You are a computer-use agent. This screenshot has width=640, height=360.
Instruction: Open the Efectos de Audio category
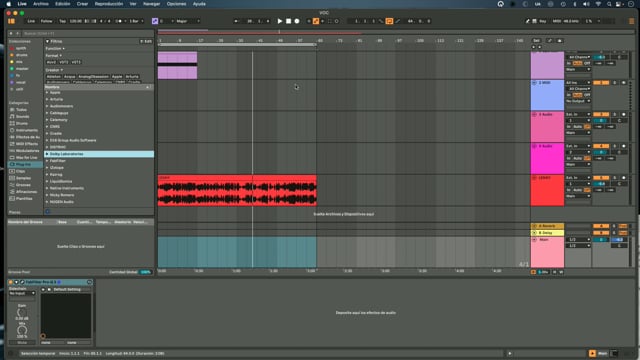tap(28, 137)
